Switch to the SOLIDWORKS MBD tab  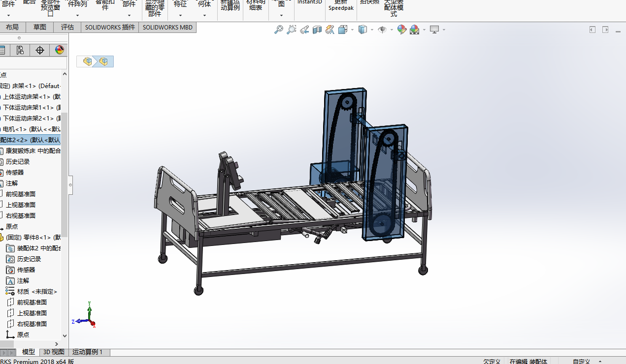click(167, 28)
